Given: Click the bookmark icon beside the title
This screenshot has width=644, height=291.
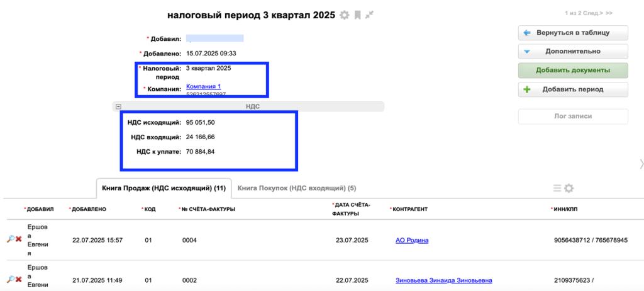Looking at the screenshot, I should point(357,15).
